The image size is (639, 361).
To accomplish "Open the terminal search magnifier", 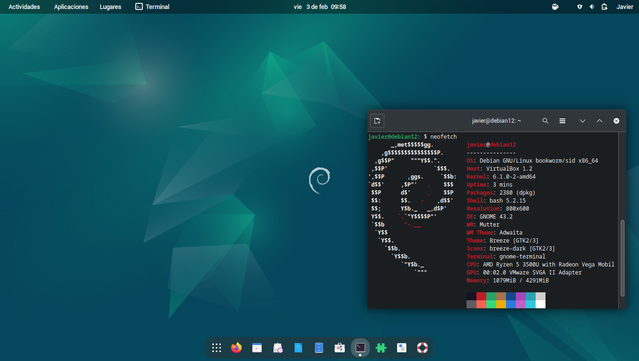I will coord(545,121).
